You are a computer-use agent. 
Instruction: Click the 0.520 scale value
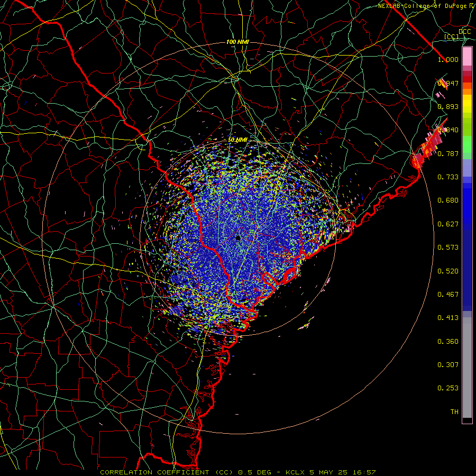[448, 271]
